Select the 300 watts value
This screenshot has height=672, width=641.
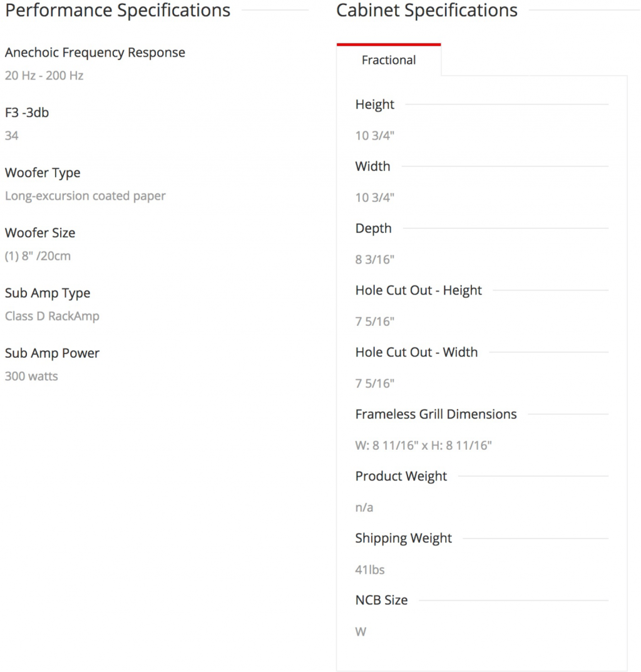point(31,376)
